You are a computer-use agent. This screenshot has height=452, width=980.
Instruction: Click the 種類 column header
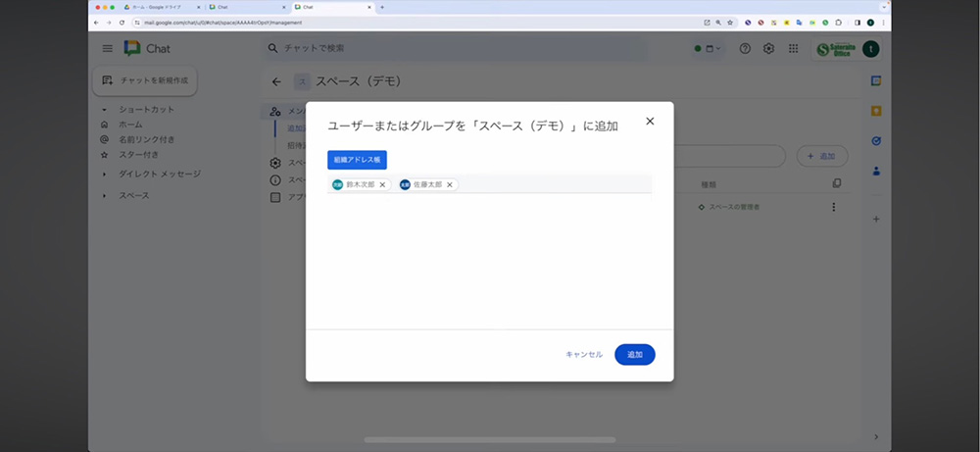[x=709, y=184]
